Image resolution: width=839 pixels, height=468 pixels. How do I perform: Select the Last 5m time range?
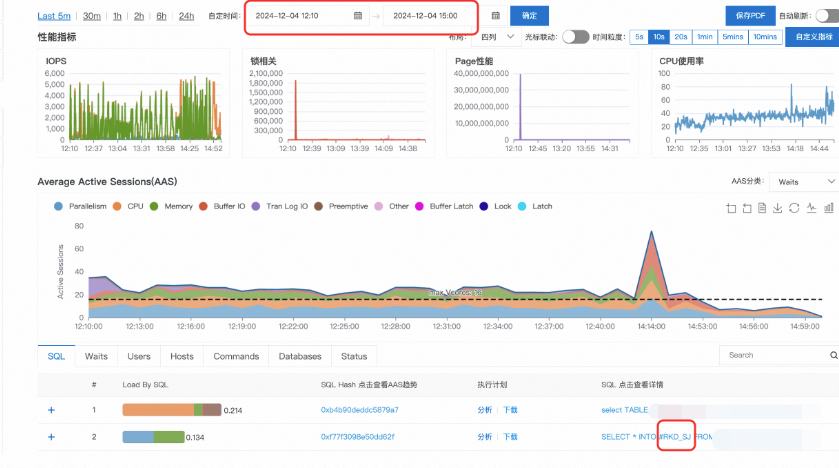[x=54, y=16]
